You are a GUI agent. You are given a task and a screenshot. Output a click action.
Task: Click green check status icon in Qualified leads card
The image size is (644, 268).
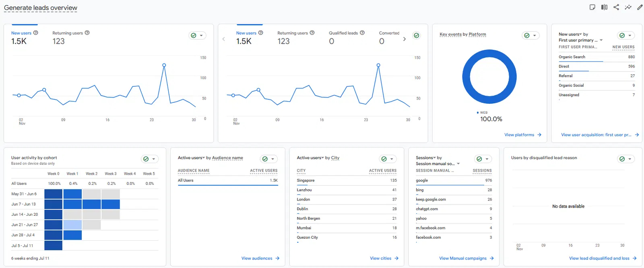pyautogui.click(x=417, y=35)
